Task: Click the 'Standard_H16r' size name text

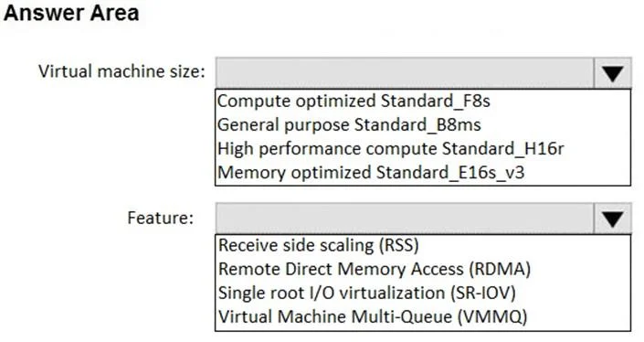Action: click(503, 149)
